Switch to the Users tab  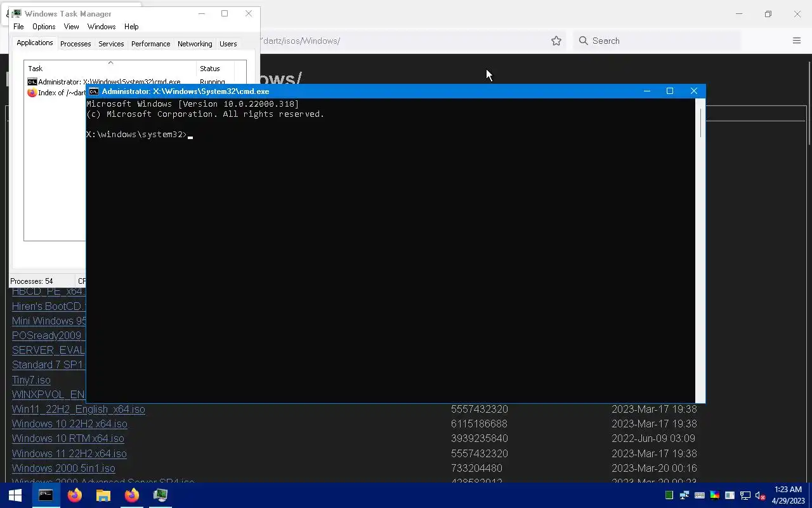(228, 44)
